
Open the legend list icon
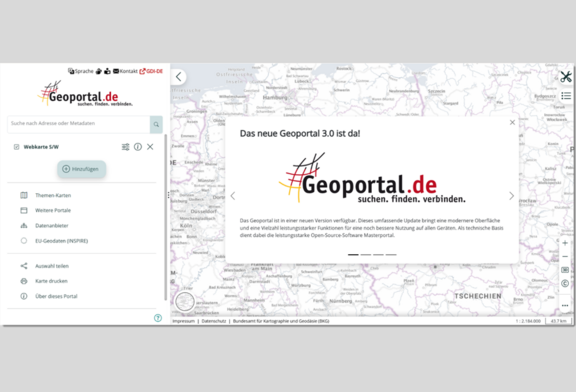566,96
